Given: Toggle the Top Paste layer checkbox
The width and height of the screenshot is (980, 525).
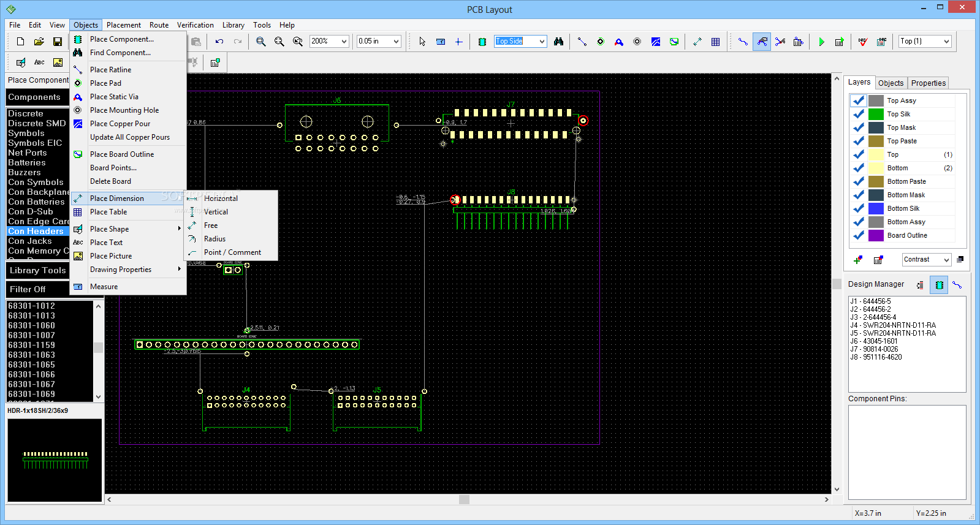Looking at the screenshot, I should click(x=858, y=141).
